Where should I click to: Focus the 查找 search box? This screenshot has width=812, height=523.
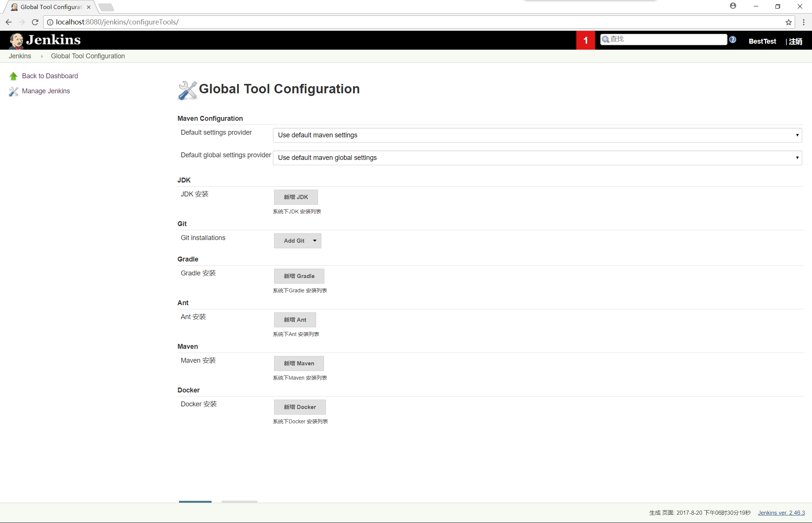(x=664, y=40)
